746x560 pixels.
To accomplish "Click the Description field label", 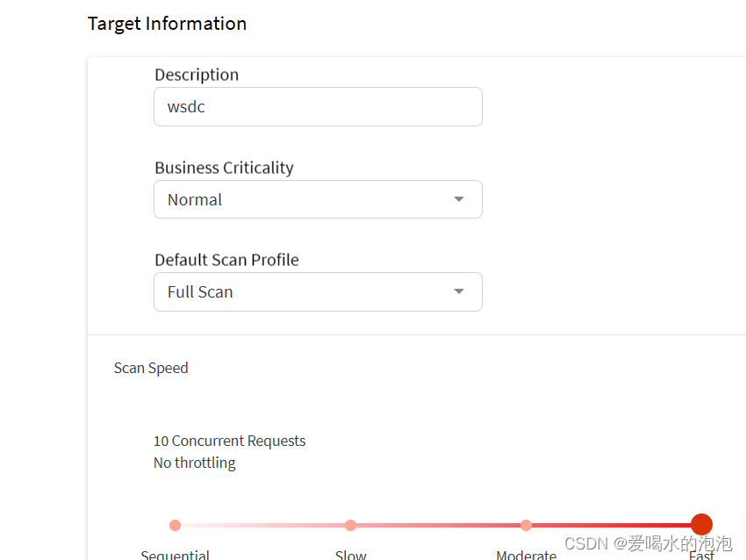I will (x=197, y=75).
